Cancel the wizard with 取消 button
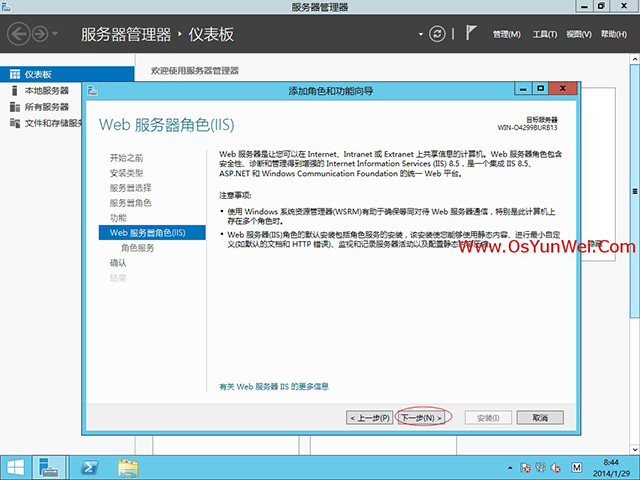640x480 pixels. (540, 417)
